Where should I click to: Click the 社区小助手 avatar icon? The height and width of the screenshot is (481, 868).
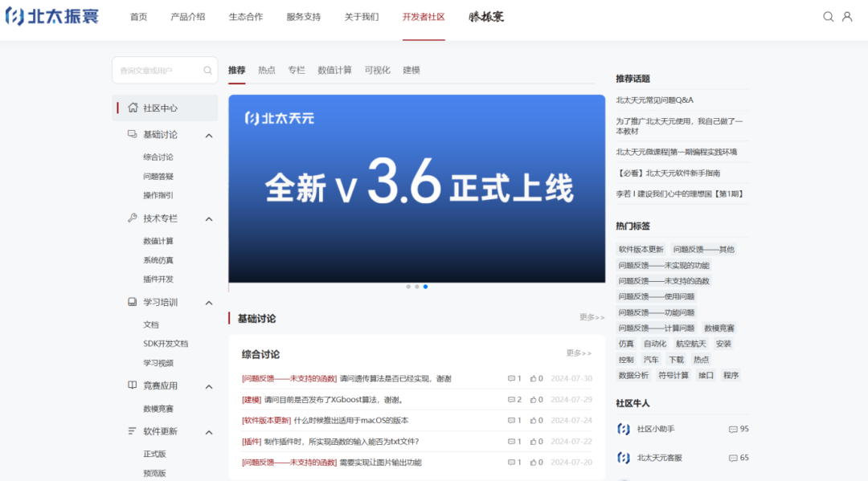pyautogui.click(x=624, y=429)
